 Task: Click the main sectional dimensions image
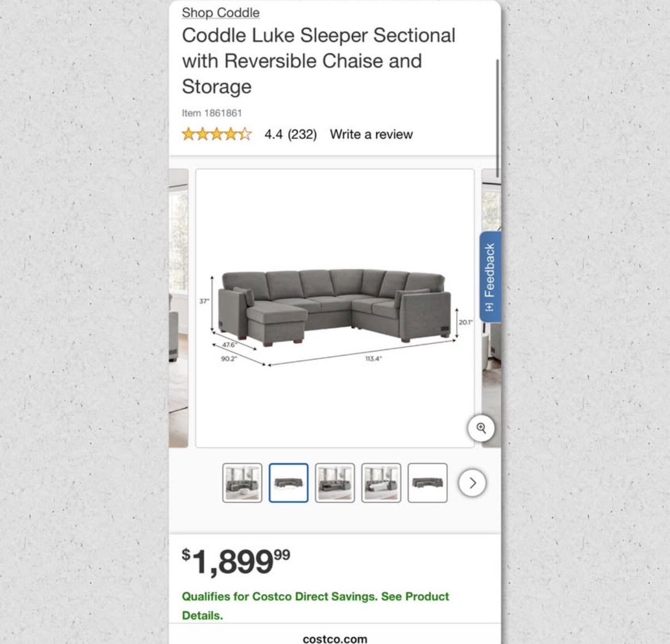click(x=335, y=308)
